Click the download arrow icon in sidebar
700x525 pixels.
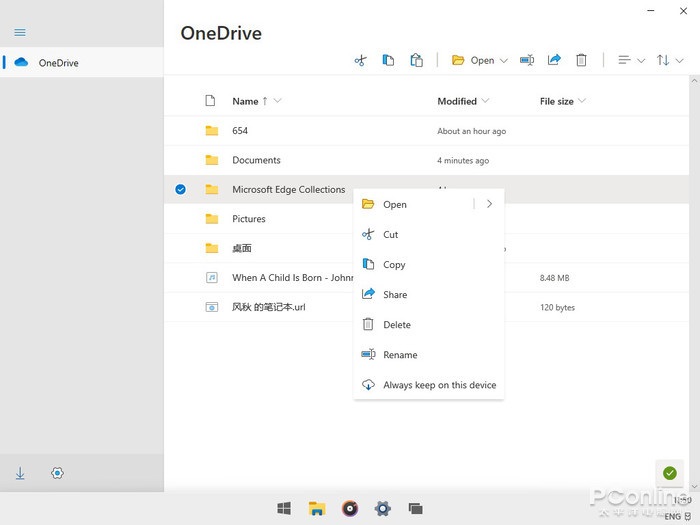pos(20,473)
